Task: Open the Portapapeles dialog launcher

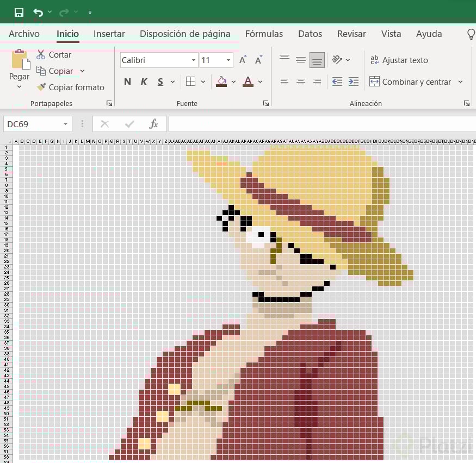Action: pyautogui.click(x=109, y=103)
